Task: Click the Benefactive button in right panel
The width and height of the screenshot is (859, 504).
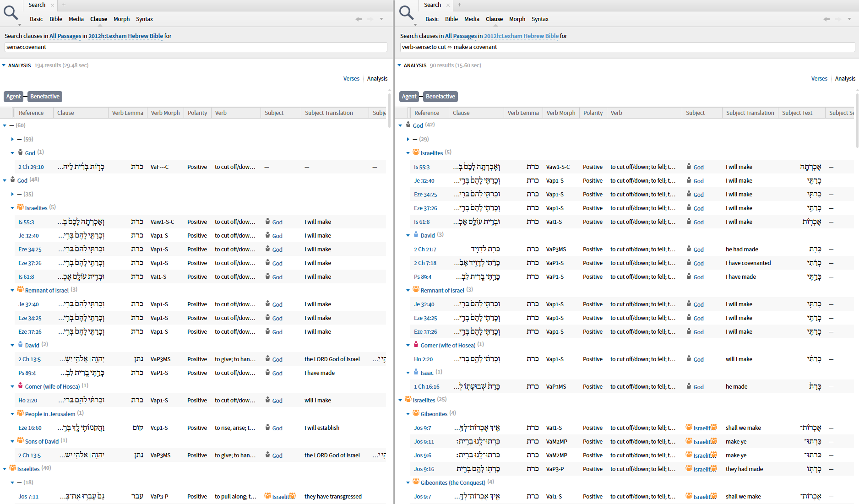Action: 440,97
